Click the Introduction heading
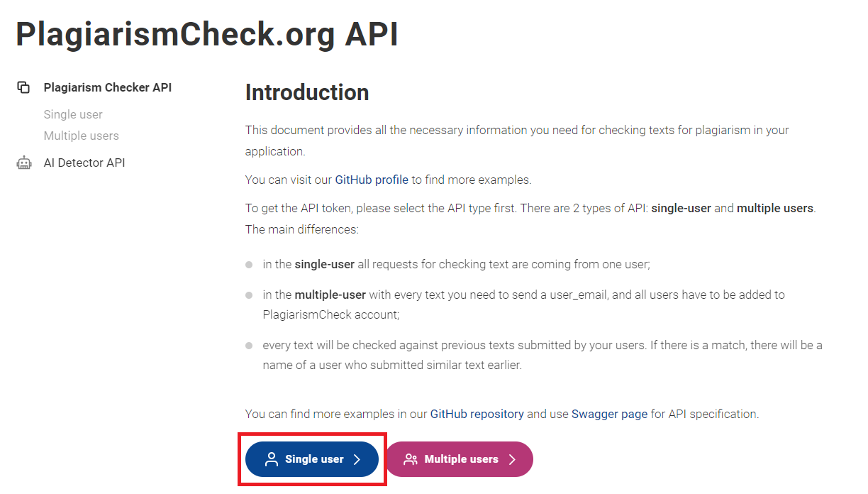 pos(307,92)
